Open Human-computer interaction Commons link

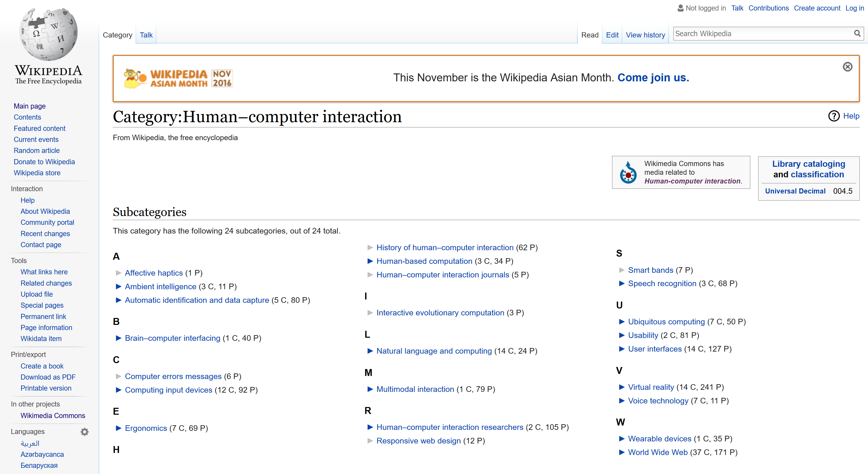click(x=692, y=181)
